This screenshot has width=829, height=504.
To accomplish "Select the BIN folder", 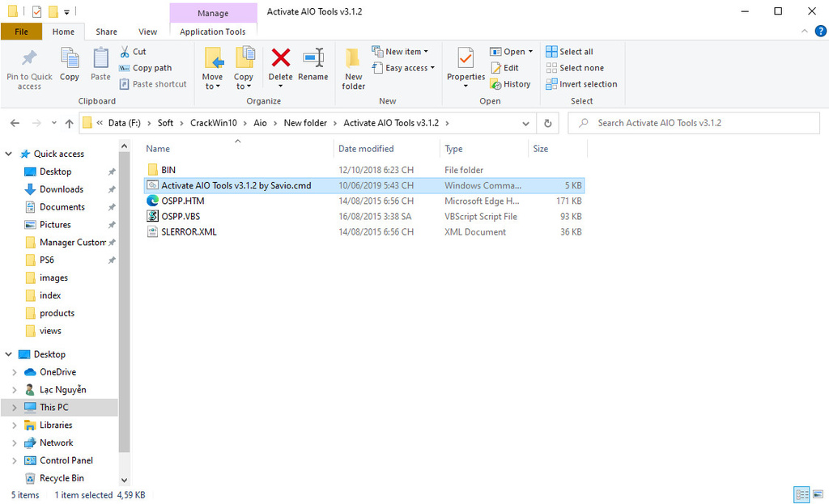I will tap(168, 170).
